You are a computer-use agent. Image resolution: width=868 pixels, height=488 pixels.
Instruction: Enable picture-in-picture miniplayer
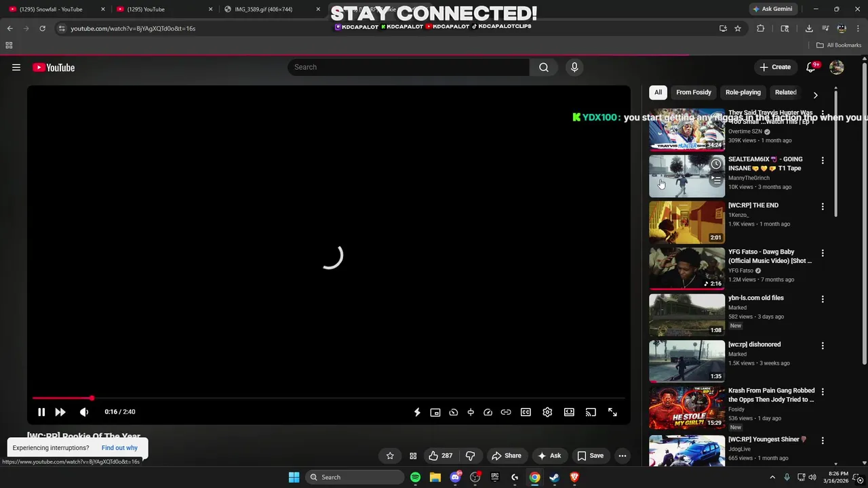(x=435, y=412)
